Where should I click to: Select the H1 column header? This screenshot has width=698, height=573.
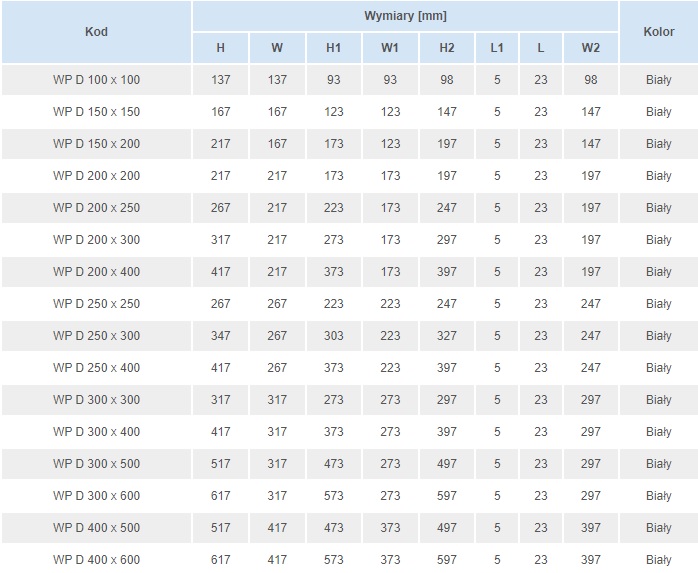coord(333,48)
